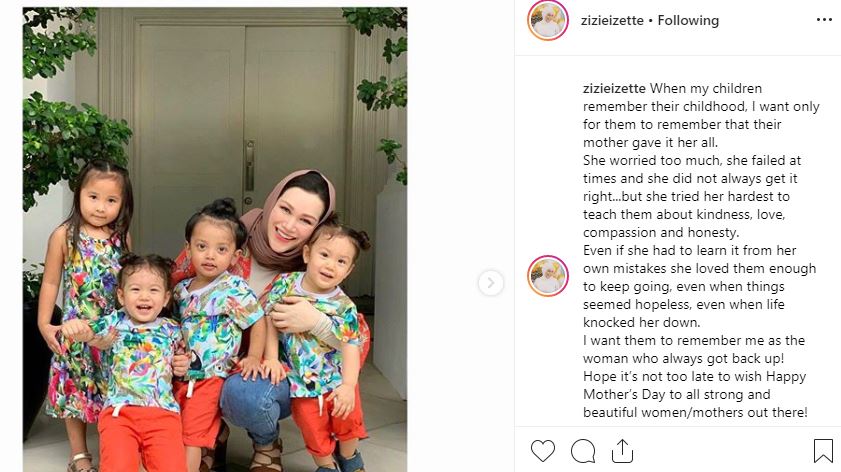Save the post with the bookmark icon
Viewport: 841px width, 472px height.
pyautogui.click(x=823, y=451)
